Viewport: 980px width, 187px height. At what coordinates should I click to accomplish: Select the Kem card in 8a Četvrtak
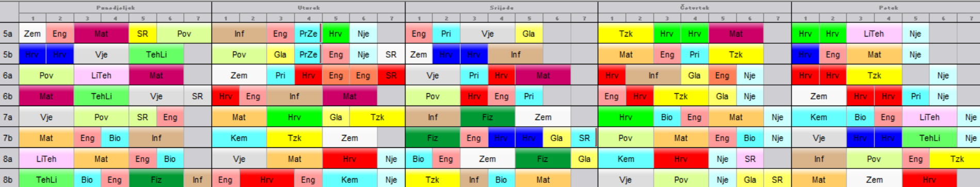point(626,159)
